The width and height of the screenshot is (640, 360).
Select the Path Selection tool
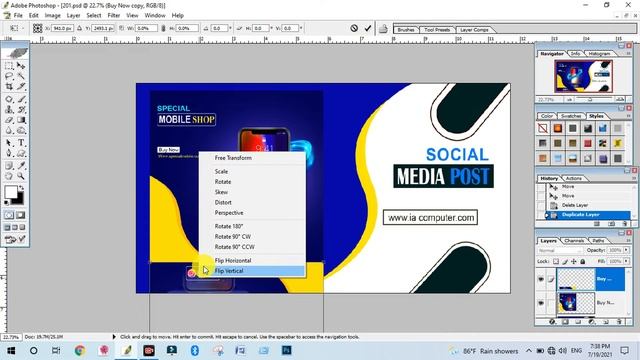9,143
